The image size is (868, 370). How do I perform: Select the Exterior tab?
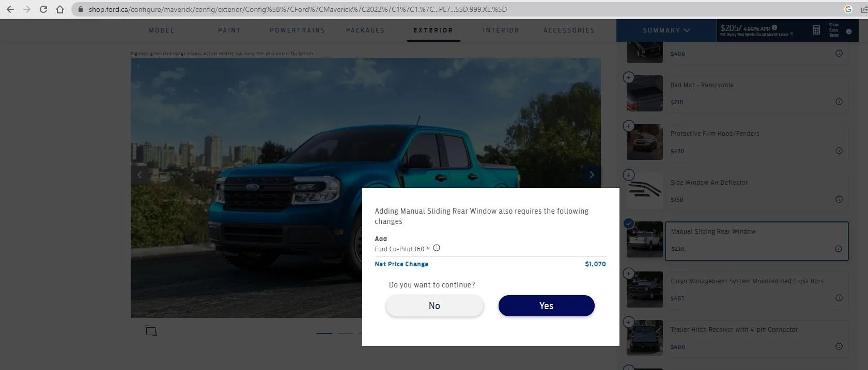[x=433, y=30]
